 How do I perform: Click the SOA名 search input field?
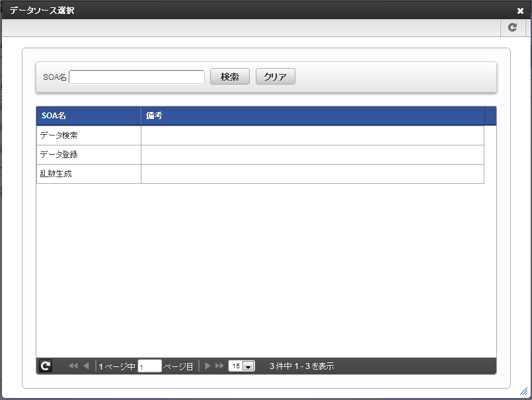(137, 77)
